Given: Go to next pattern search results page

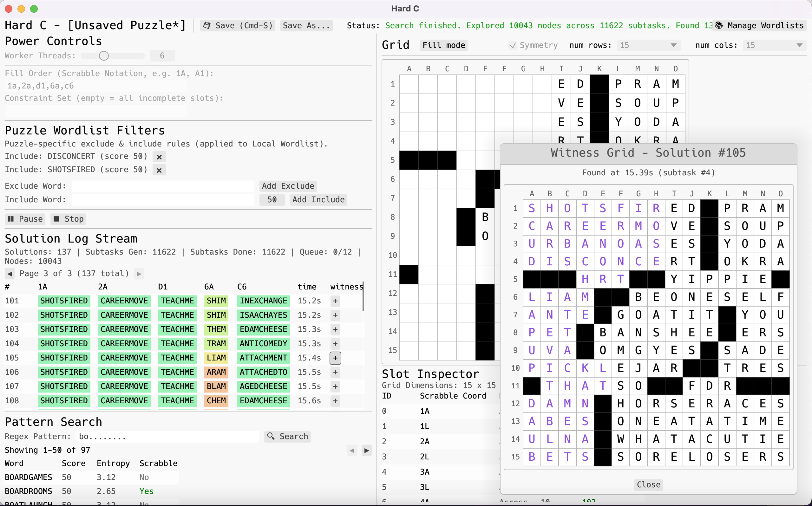Looking at the screenshot, I should tap(366, 451).
